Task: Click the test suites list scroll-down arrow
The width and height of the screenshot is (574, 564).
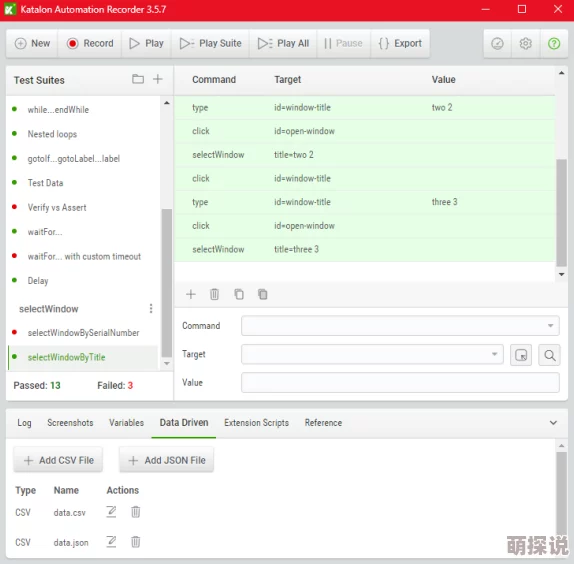Action: (x=167, y=363)
